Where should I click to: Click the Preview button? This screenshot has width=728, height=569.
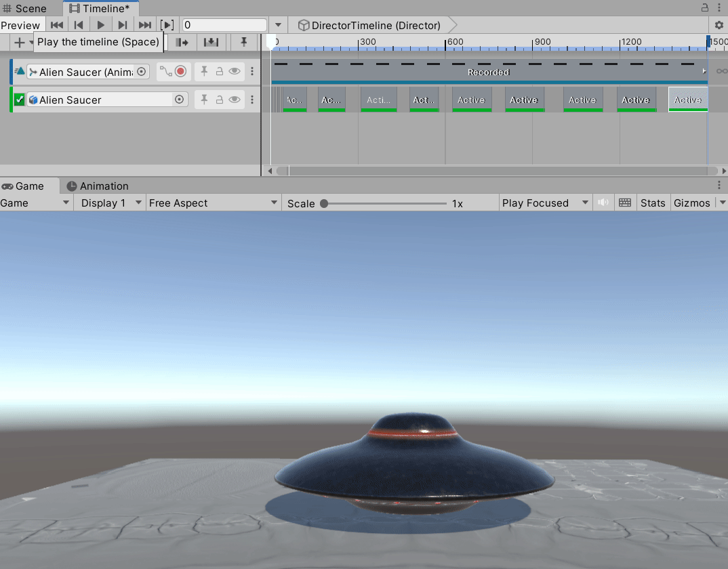20,24
